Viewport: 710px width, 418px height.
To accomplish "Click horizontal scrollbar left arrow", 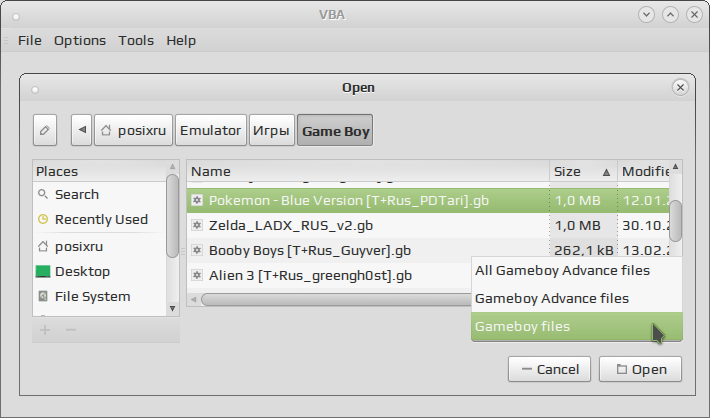I will tap(194, 299).
